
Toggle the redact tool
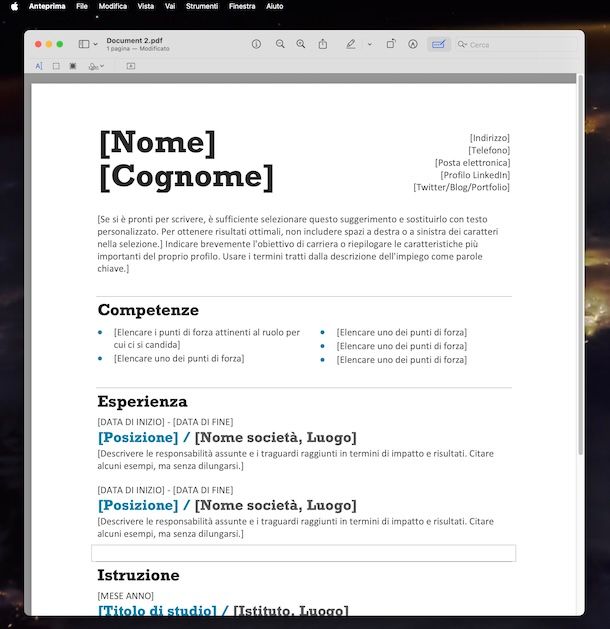tap(73, 66)
